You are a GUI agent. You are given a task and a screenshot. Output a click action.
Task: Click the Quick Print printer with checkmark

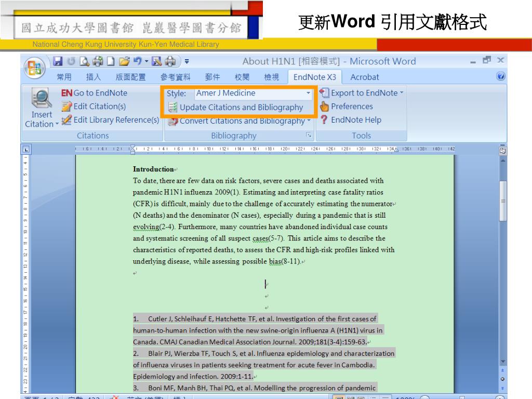click(98, 61)
